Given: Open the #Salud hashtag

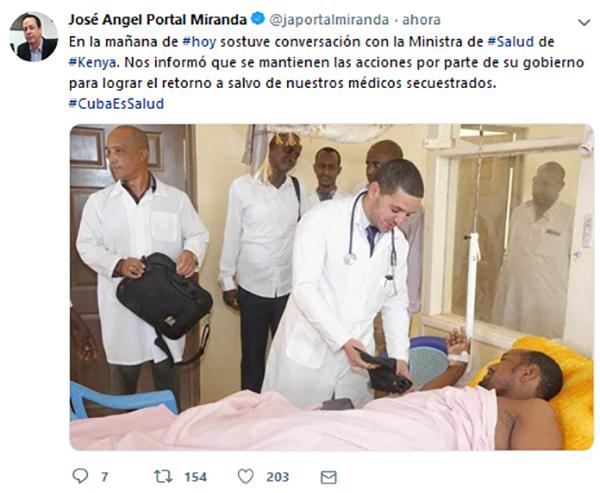Looking at the screenshot, I should 511,41.
